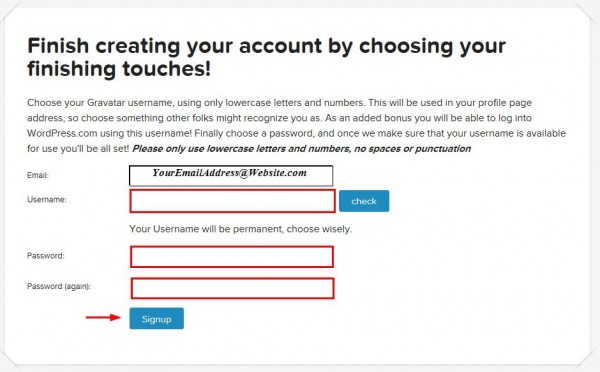Focus the Password (again) input field
Viewport: 600px width, 372px height.
[x=232, y=288]
